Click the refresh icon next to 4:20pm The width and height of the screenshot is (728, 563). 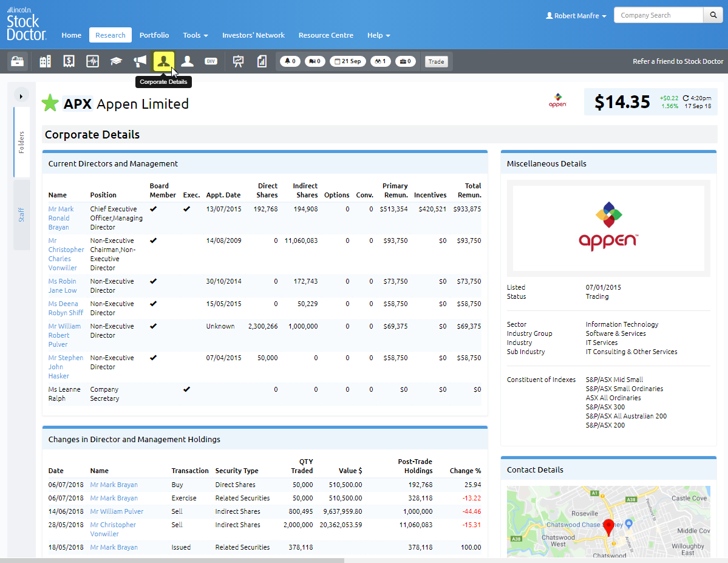pos(685,98)
